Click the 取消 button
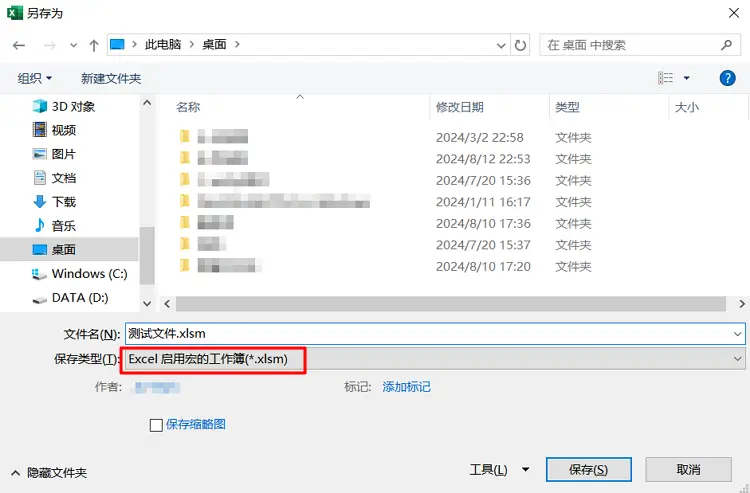Image resolution: width=750 pixels, height=493 pixels. (688, 470)
